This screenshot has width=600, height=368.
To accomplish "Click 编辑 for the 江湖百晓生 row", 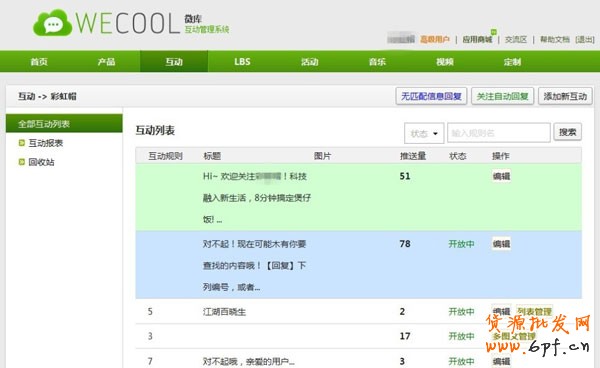I will tap(501, 311).
